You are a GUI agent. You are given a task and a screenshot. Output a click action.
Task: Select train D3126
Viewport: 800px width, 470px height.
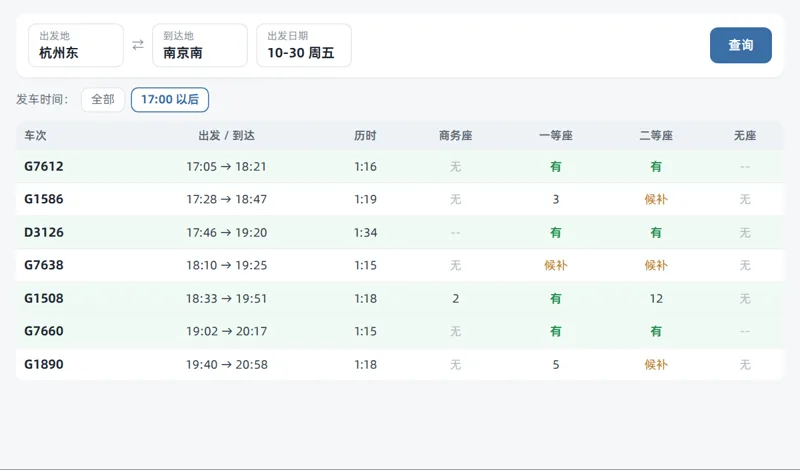(x=44, y=232)
